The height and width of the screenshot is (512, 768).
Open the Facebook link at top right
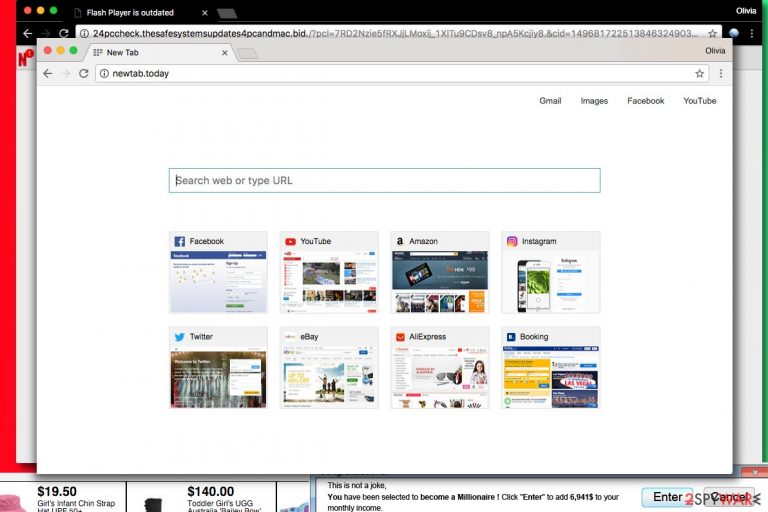tap(646, 100)
